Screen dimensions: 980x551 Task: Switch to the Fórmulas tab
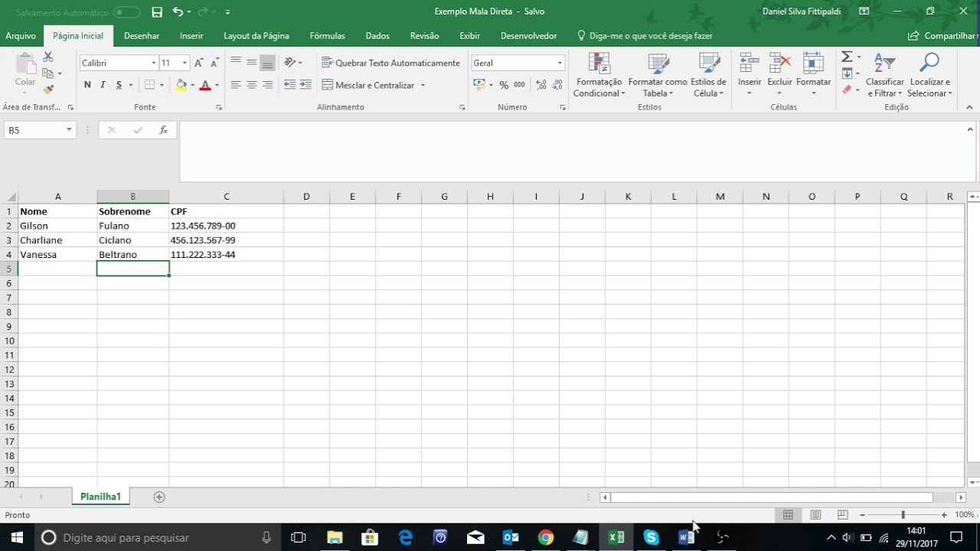click(327, 36)
